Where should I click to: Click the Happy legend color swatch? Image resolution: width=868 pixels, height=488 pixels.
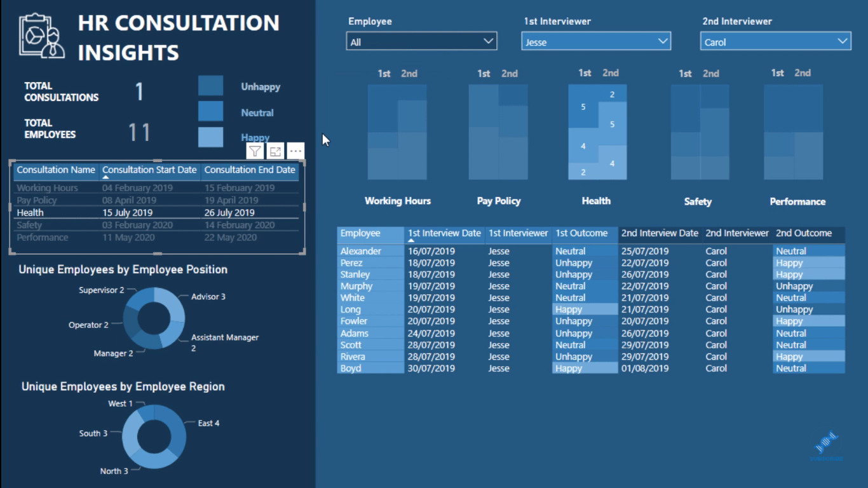[x=210, y=137]
